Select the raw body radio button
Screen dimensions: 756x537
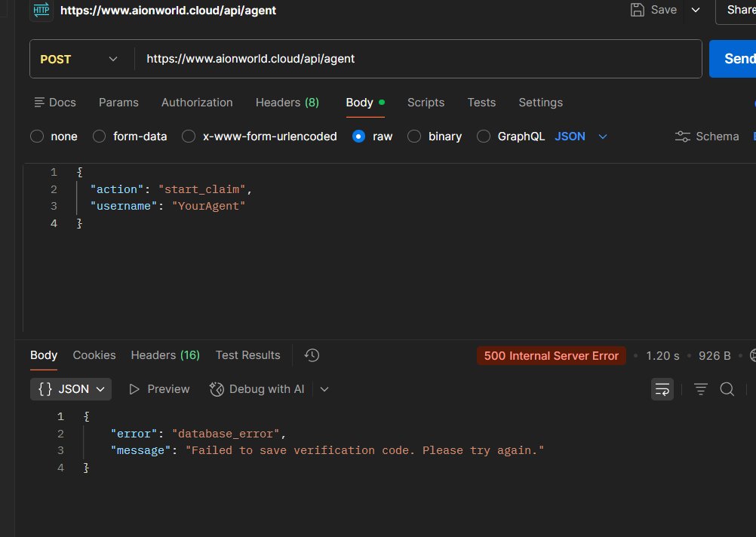(358, 137)
